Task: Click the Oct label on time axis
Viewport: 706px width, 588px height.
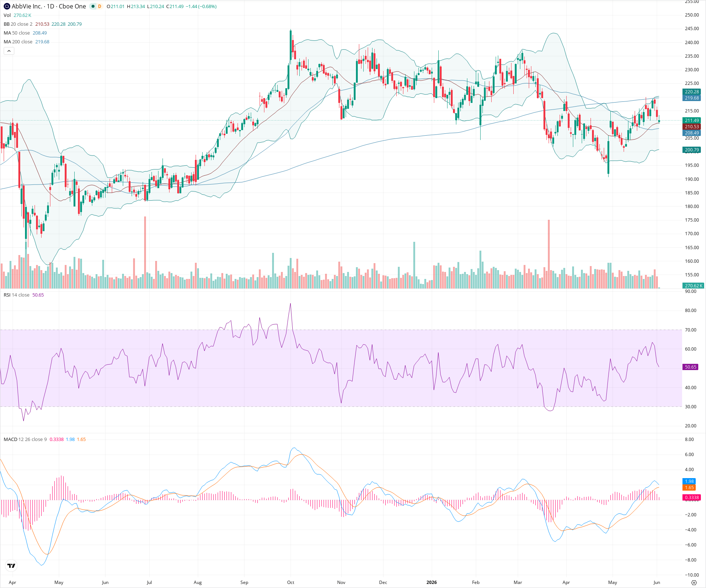Action: click(290, 582)
